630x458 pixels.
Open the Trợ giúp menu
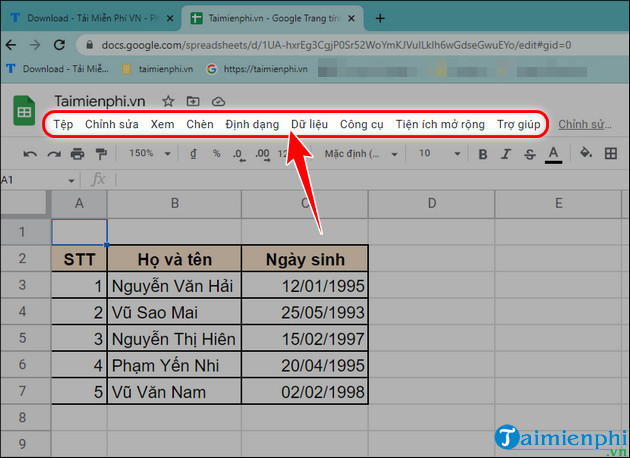pyautogui.click(x=519, y=125)
